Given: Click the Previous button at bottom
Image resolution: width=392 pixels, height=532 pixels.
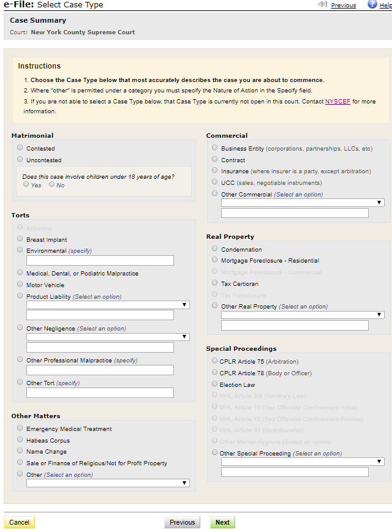Looking at the screenshot, I should 182,522.
